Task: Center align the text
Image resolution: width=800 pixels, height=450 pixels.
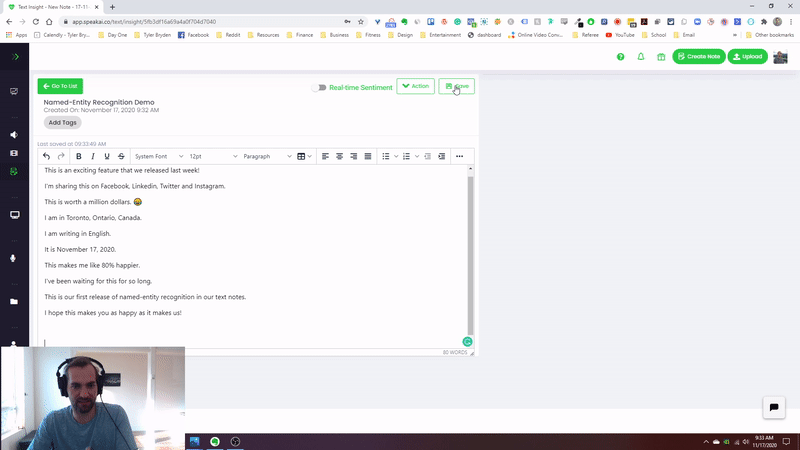Action: (x=339, y=156)
